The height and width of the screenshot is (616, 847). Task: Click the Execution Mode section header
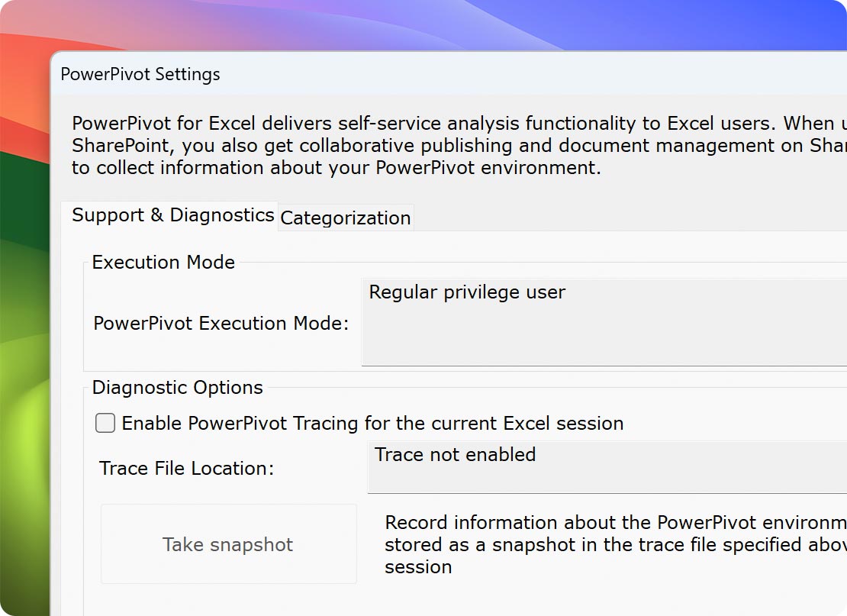point(163,262)
